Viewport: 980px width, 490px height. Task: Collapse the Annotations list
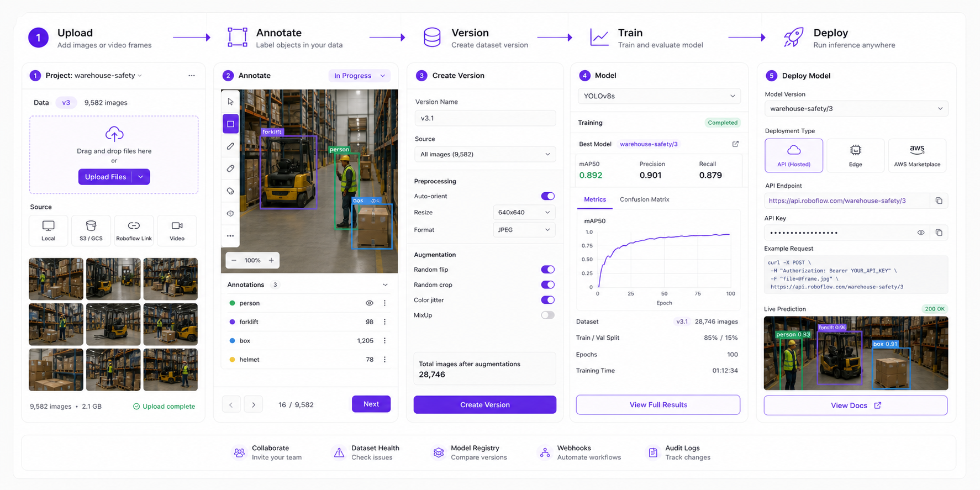[x=385, y=285]
